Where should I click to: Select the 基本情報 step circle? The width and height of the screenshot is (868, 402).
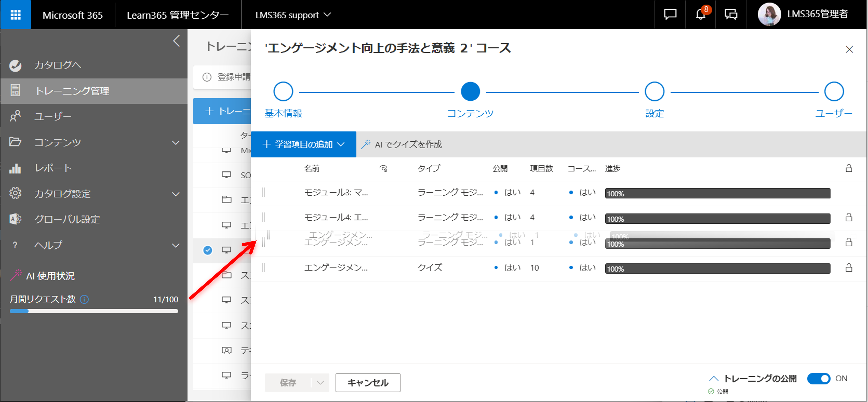click(283, 91)
